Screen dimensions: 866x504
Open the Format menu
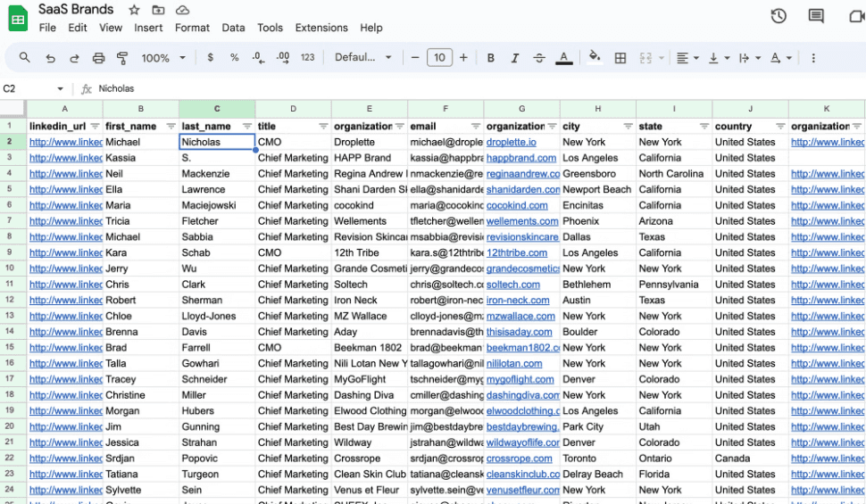tap(192, 28)
